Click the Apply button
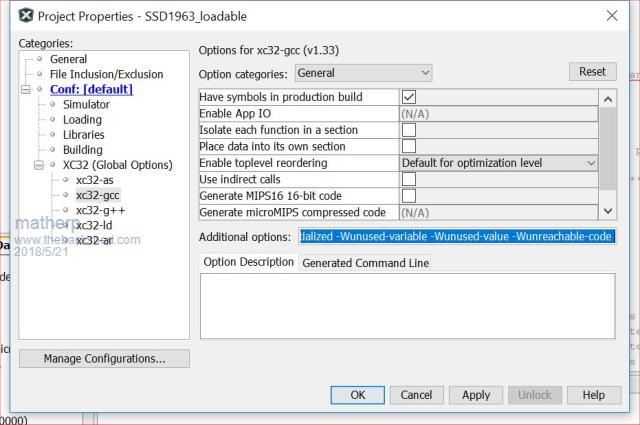 [x=476, y=395]
